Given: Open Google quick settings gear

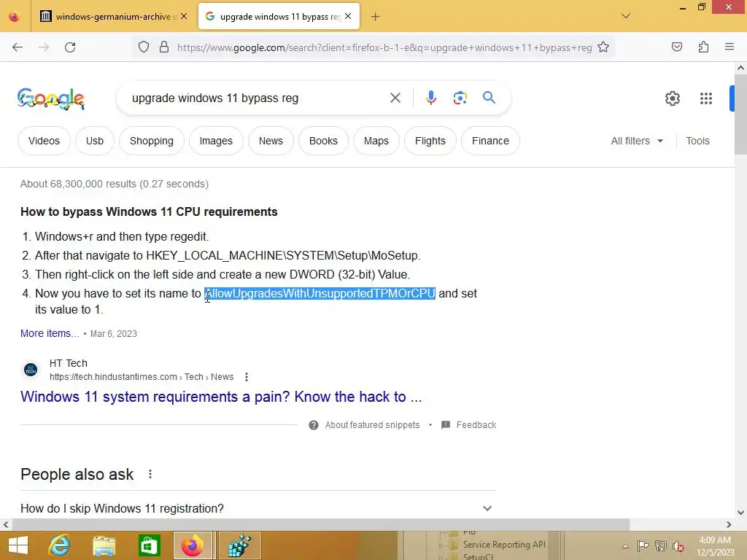Looking at the screenshot, I should click(x=672, y=98).
